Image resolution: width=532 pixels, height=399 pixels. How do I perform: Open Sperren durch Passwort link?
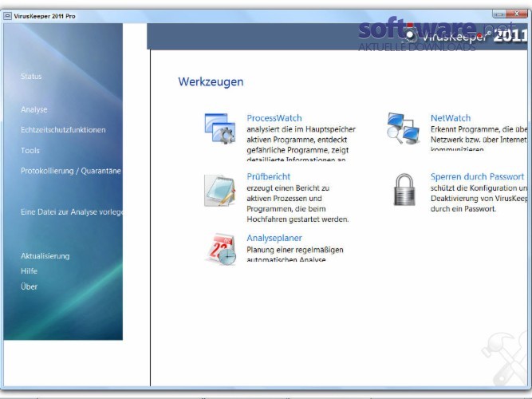point(478,176)
